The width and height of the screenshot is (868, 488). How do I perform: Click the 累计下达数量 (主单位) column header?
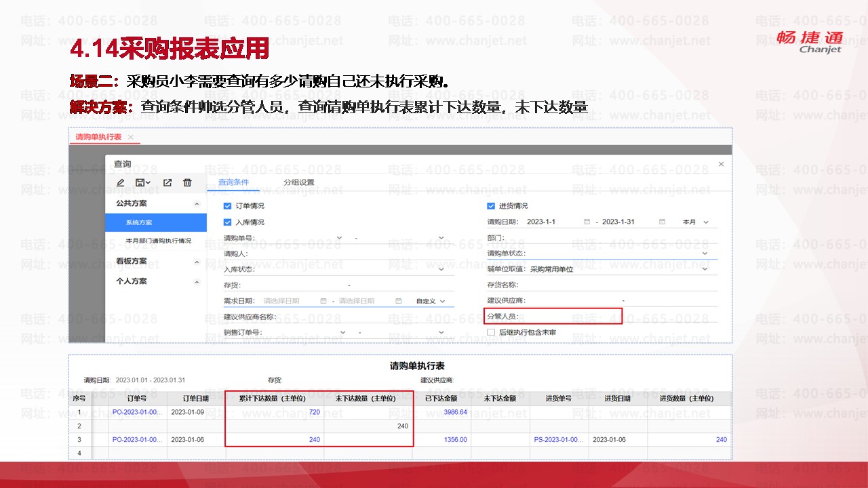(275, 399)
